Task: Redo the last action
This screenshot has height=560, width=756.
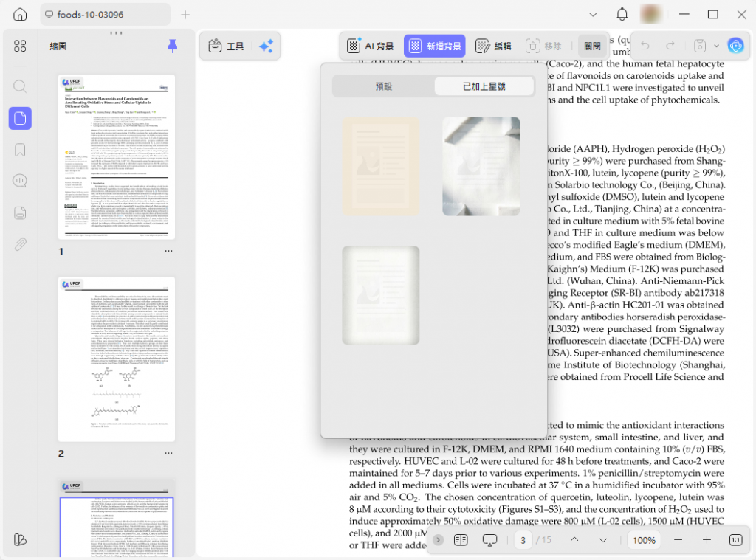Action: pos(670,46)
